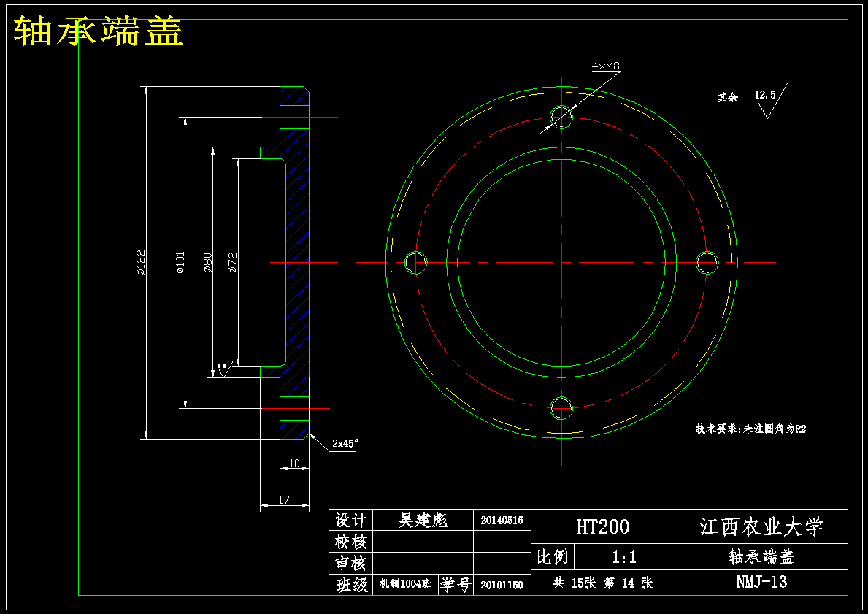Select the 12.5 roughness value
Screen dimensions: 868x614
click(765, 95)
